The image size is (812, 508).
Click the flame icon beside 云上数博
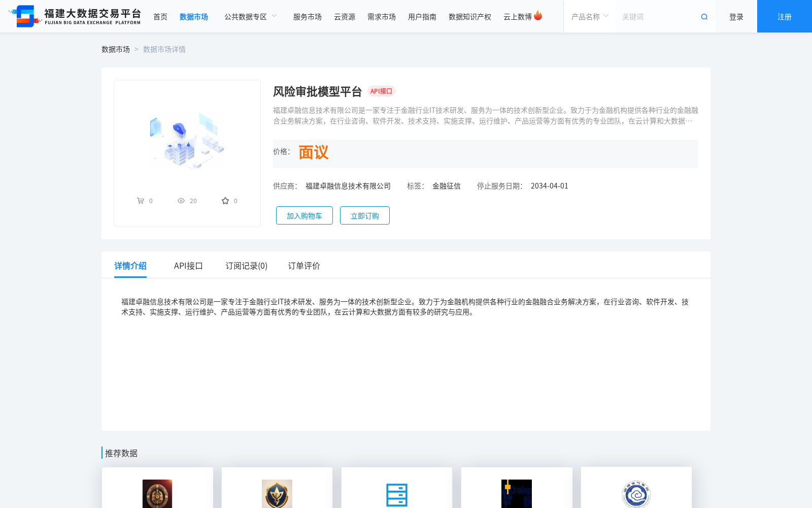point(538,16)
